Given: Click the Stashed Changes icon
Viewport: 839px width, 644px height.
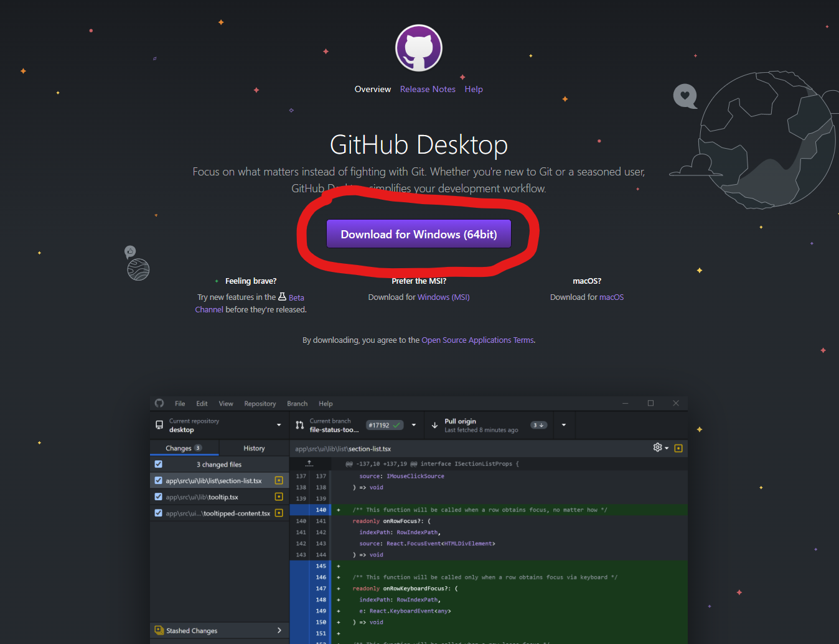Looking at the screenshot, I should pyautogui.click(x=159, y=630).
